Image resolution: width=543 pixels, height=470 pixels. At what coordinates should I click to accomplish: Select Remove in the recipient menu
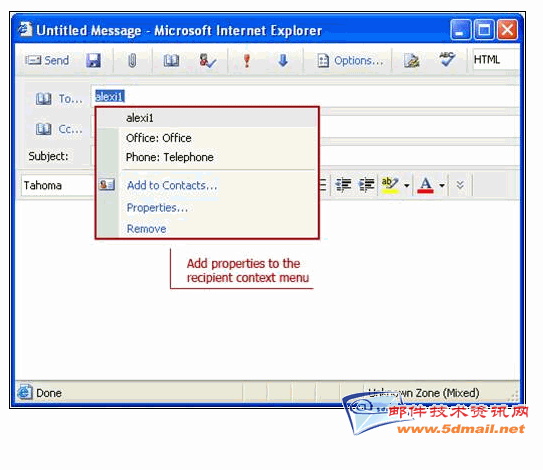146,229
